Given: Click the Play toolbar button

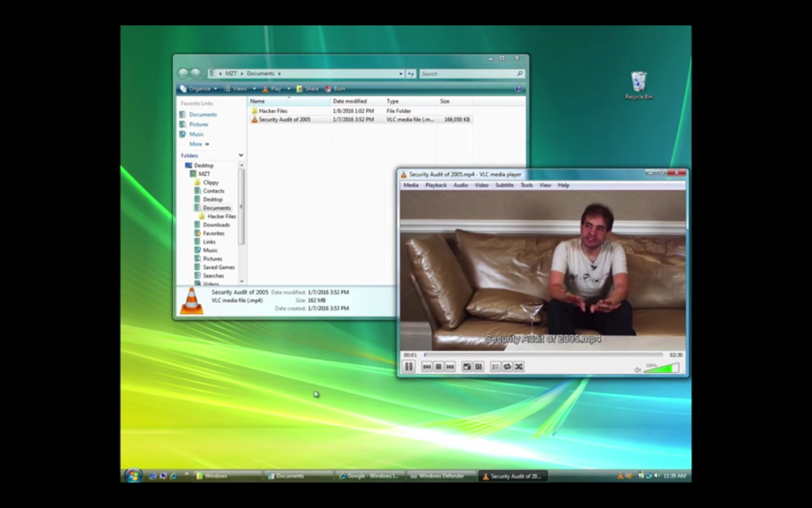Looking at the screenshot, I should (x=272, y=89).
